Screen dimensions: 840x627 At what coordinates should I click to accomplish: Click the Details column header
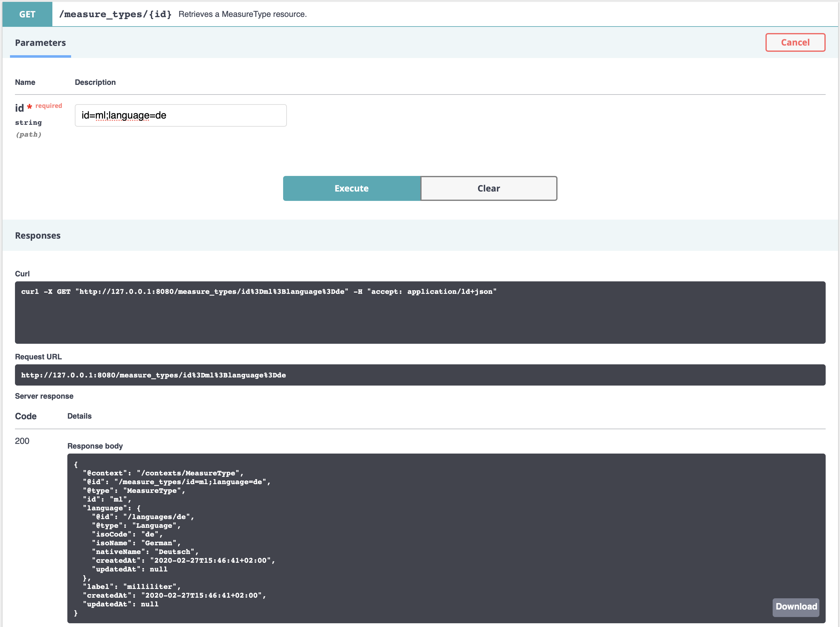tap(79, 416)
